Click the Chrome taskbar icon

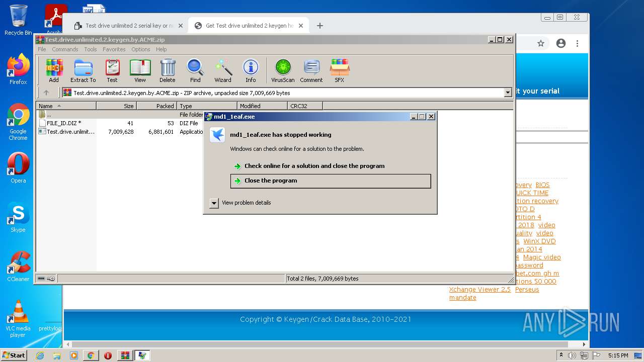(x=91, y=355)
